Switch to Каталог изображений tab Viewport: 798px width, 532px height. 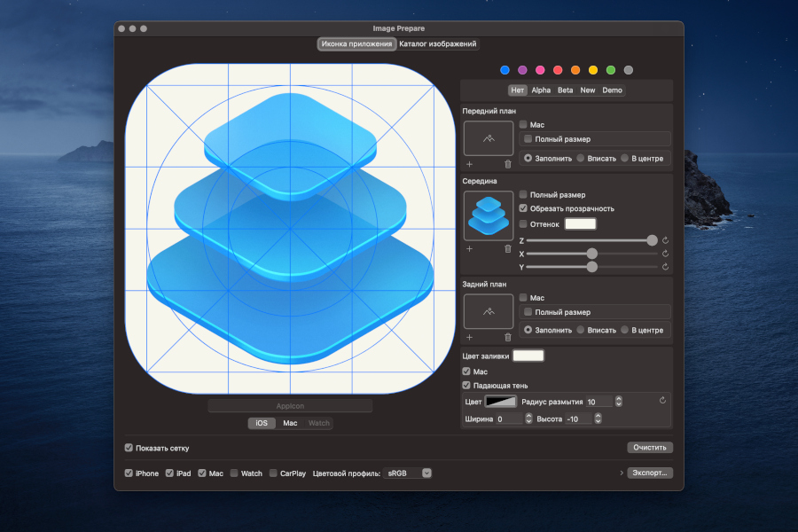click(438, 43)
